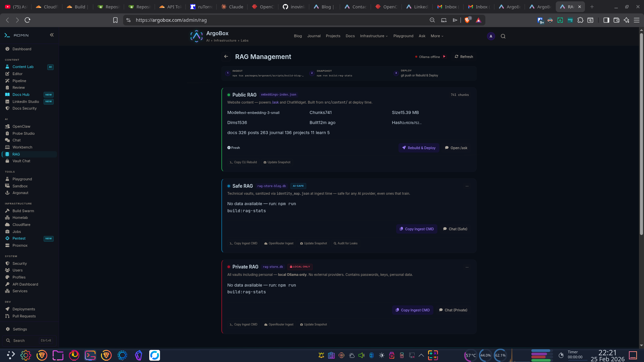The height and width of the screenshot is (362, 644).
Task: Click the Brave Shields icon in address bar
Action: pos(467,20)
